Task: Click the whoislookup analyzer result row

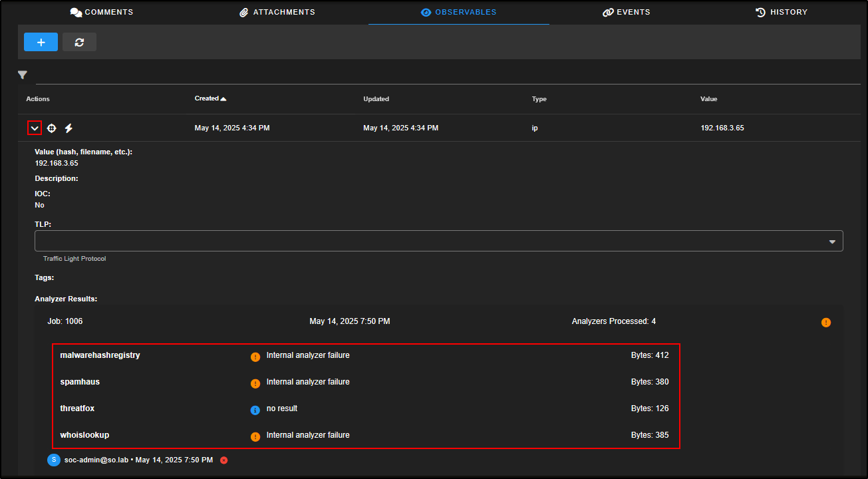Action: (x=84, y=435)
